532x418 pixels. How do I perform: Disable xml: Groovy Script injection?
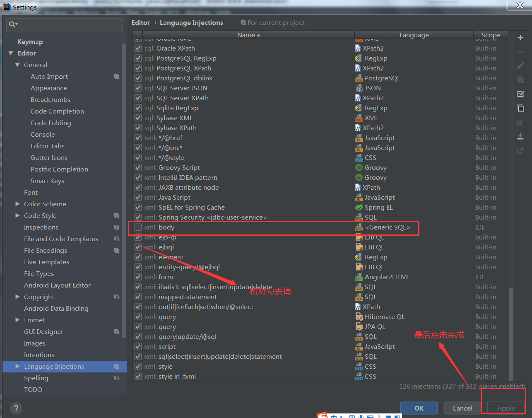click(x=138, y=167)
